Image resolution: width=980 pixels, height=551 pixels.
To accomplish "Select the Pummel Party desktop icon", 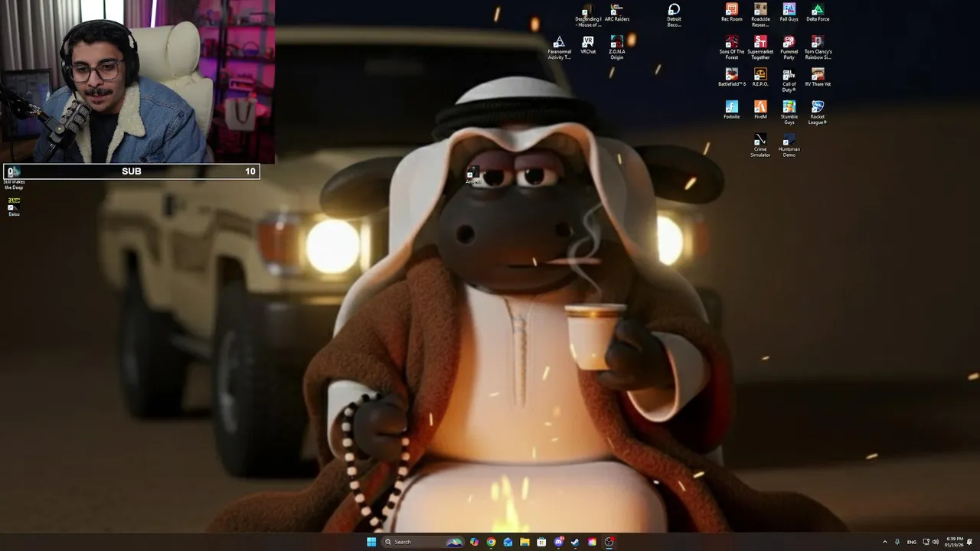I will tap(789, 48).
